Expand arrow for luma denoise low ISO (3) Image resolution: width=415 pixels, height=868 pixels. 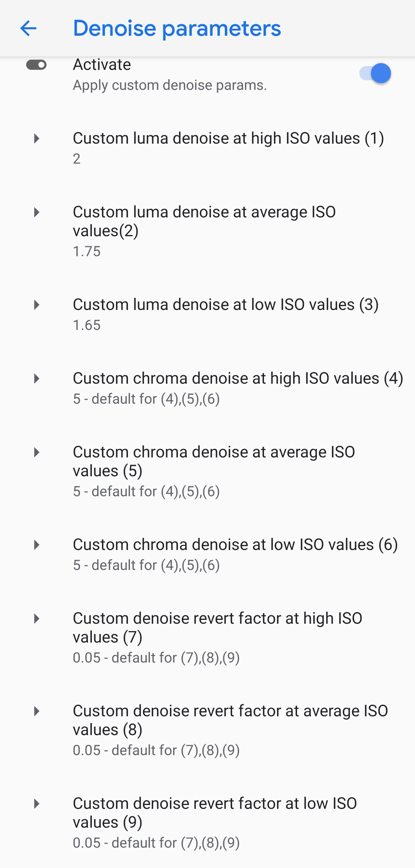click(x=37, y=305)
